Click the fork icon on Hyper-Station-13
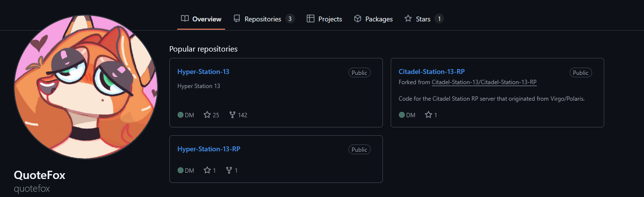 232,115
